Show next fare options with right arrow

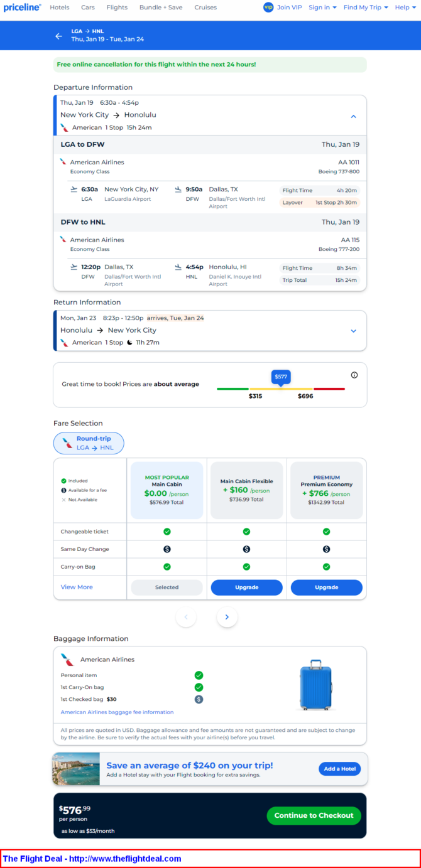pos(227,617)
